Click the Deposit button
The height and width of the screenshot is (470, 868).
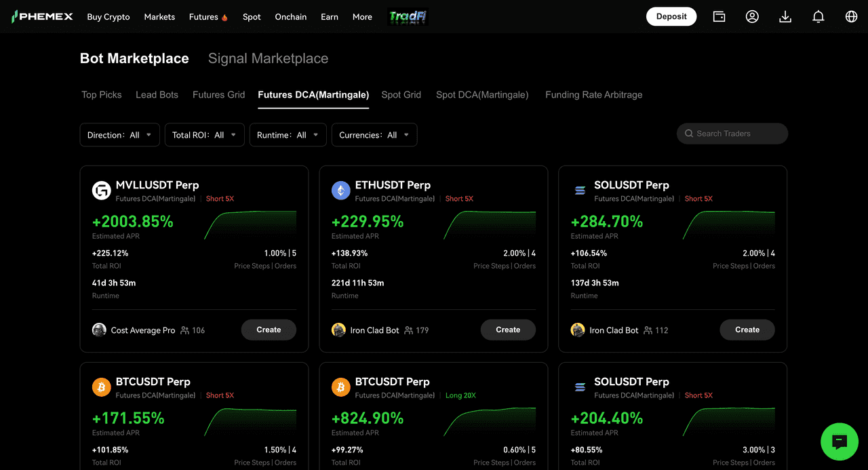coord(671,16)
